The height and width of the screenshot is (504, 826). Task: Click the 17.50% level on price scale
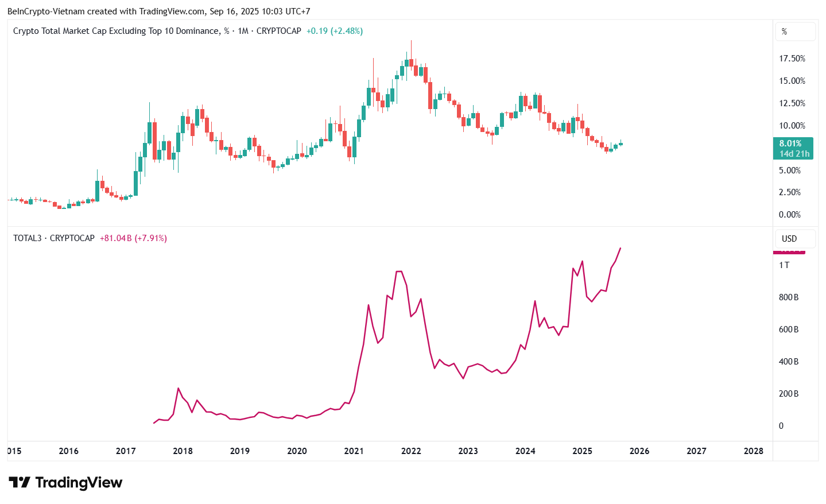tap(792, 59)
